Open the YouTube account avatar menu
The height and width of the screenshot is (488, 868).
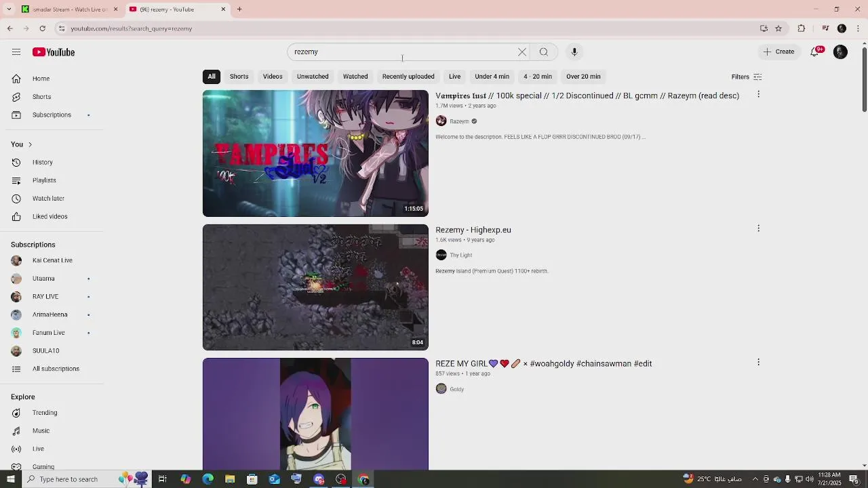[840, 52]
